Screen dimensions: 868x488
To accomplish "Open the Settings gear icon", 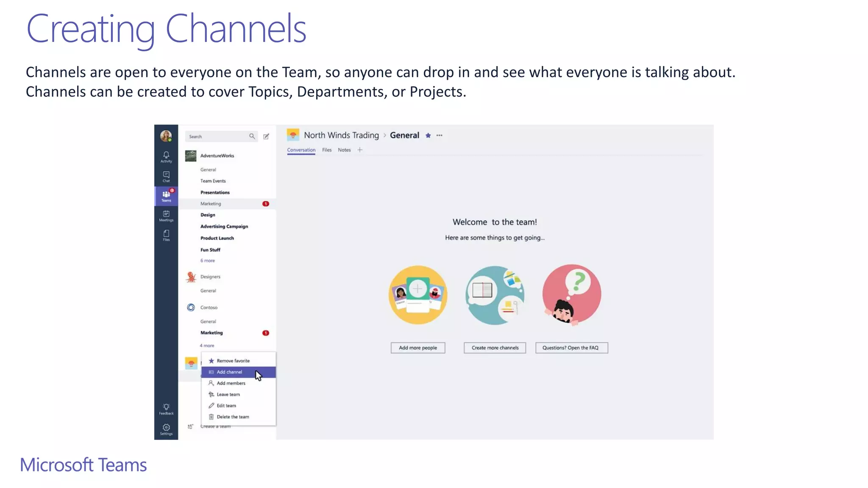I will pos(166,429).
